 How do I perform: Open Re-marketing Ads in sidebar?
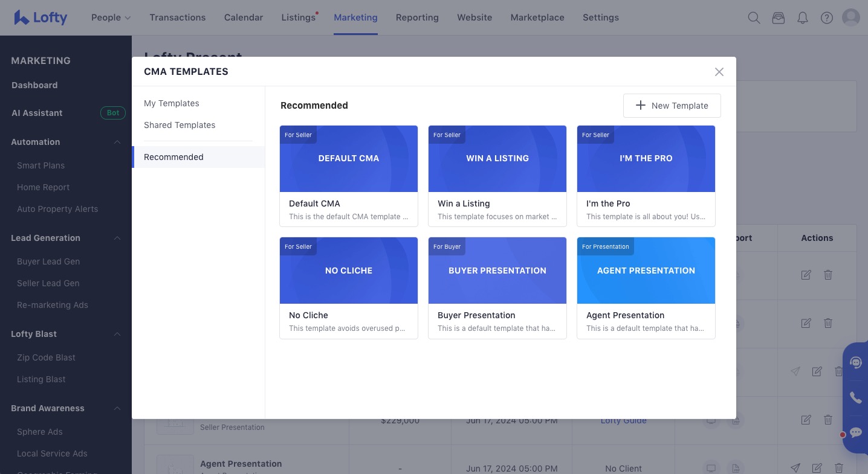coord(53,305)
